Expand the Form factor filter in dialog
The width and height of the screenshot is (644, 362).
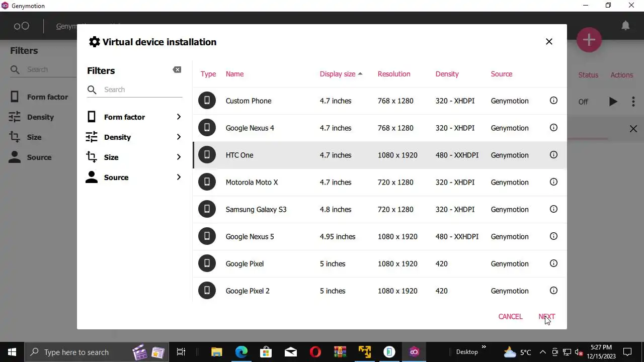pos(135,117)
